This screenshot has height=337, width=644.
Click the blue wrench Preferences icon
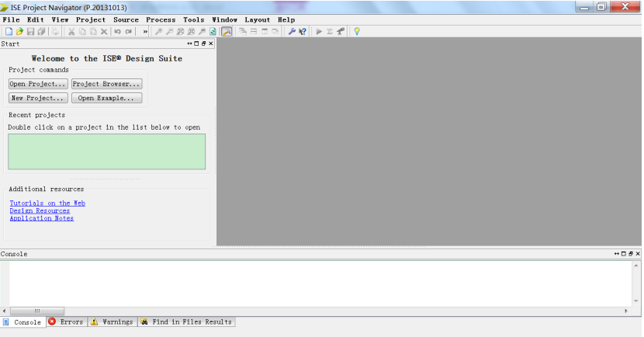point(292,32)
